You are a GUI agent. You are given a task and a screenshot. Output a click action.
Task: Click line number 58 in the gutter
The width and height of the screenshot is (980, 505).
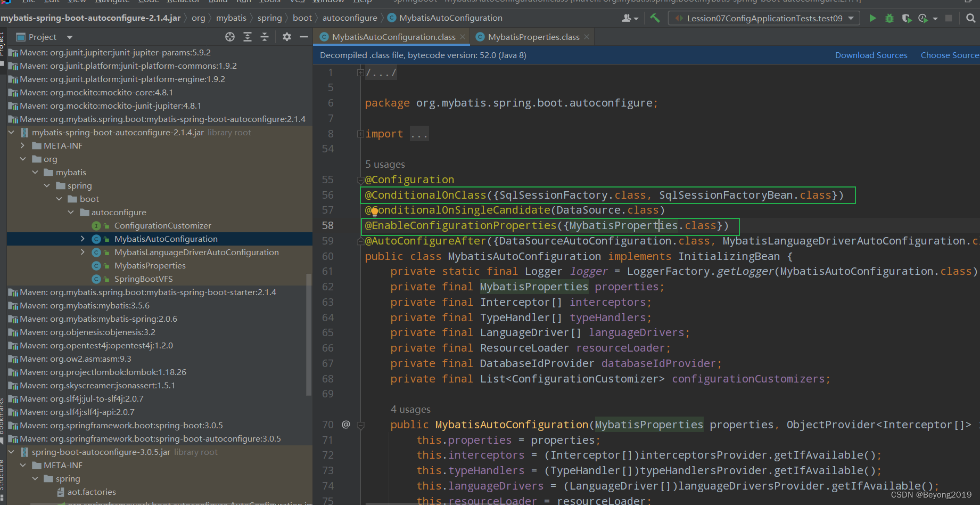(328, 225)
